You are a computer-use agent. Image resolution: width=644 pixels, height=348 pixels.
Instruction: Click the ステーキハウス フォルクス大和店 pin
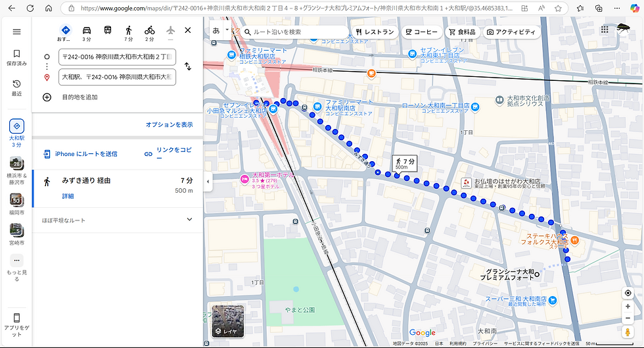(574, 240)
